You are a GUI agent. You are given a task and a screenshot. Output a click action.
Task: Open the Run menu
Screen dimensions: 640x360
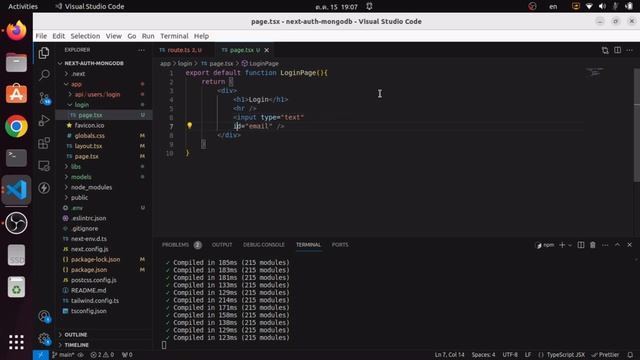pyautogui.click(x=148, y=36)
